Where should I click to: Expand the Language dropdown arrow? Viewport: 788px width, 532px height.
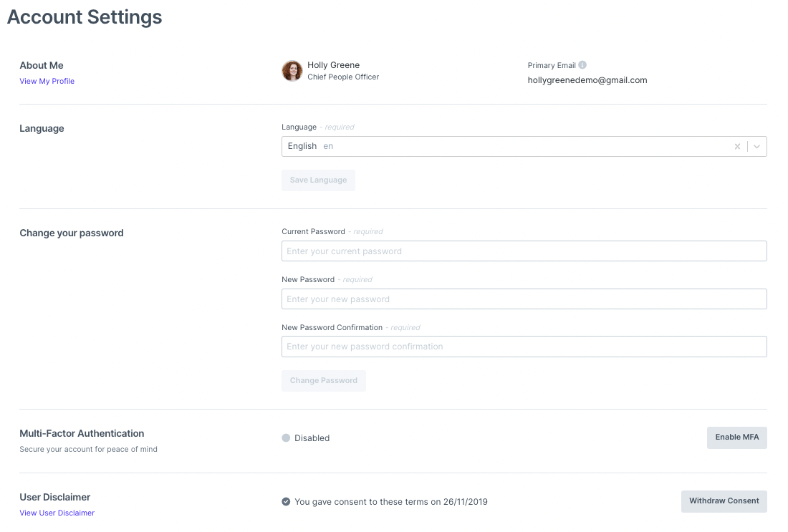click(x=757, y=147)
